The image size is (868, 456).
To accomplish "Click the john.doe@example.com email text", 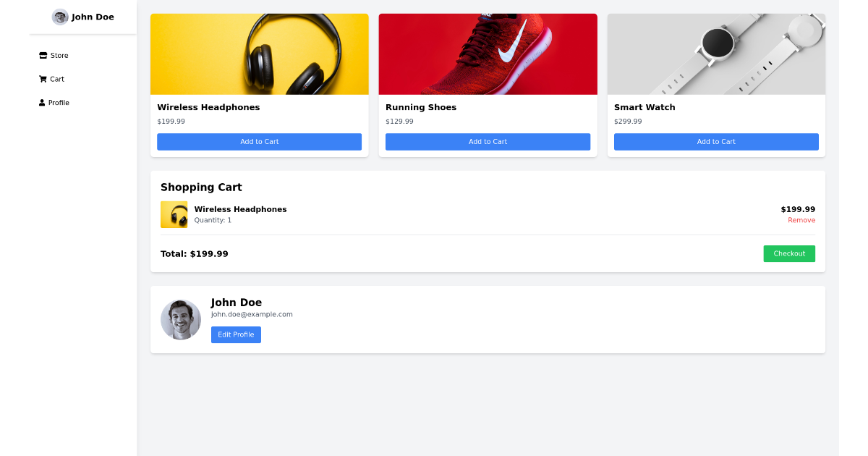I will click(x=251, y=314).
